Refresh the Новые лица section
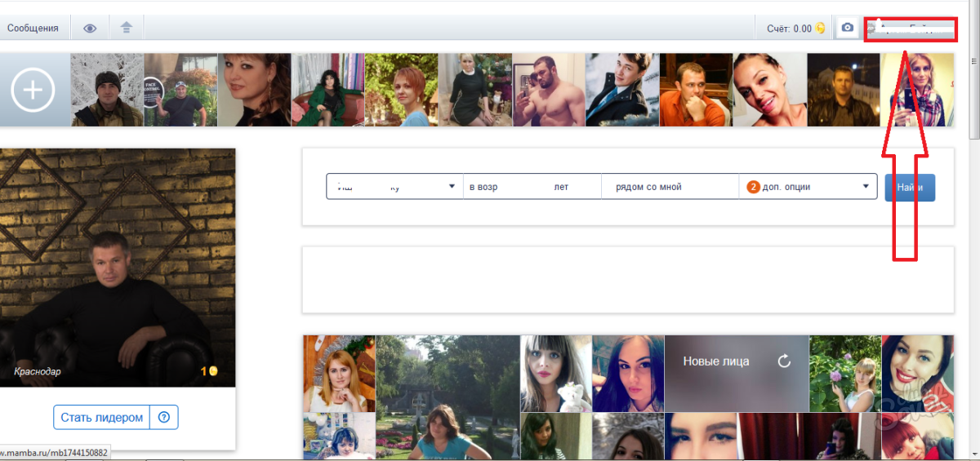This screenshot has height=461, width=980. coord(784,361)
